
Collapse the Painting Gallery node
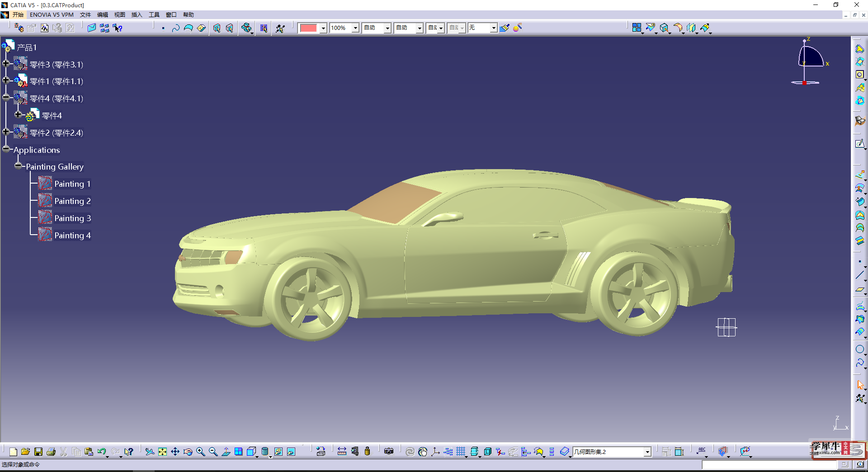coord(18,166)
